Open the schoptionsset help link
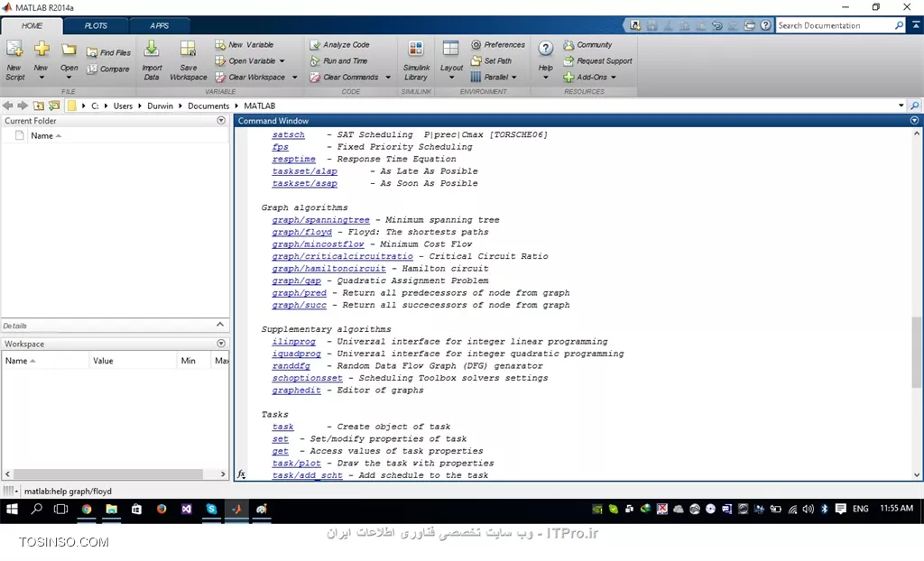Screen dimensions: 924x561 click(307, 378)
